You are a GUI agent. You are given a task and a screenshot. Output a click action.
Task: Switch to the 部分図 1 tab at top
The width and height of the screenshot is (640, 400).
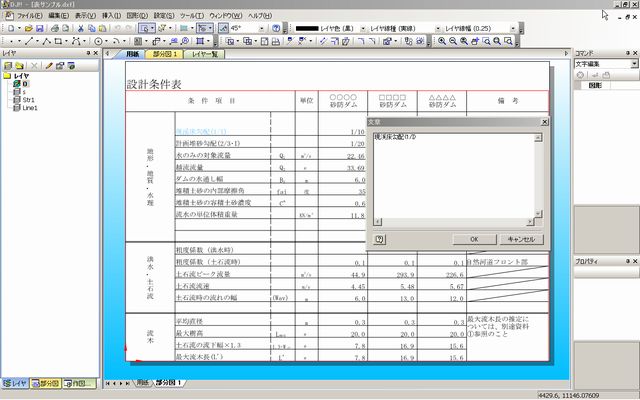[165, 54]
